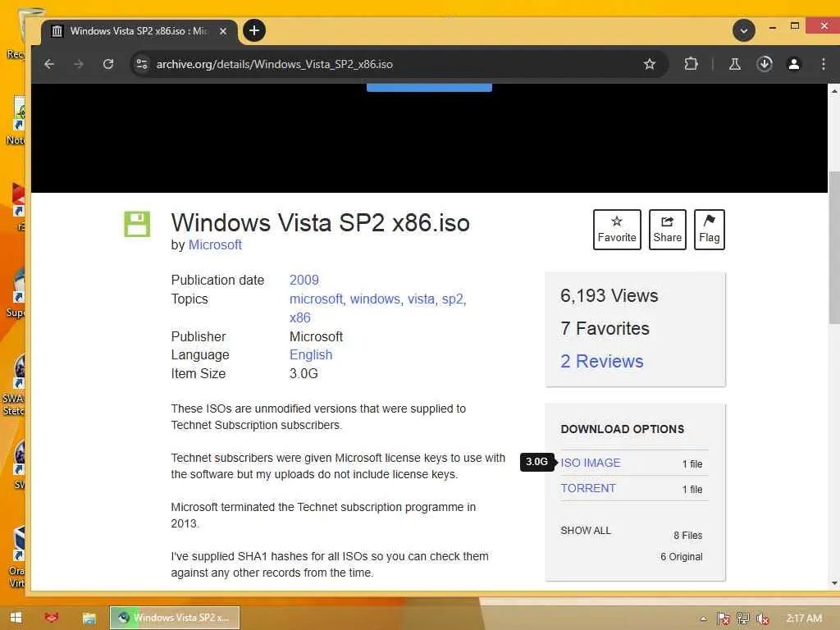The height and width of the screenshot is (630, 840).
Task: Click the 6,193 Views text
Action: tap(609, 295)
